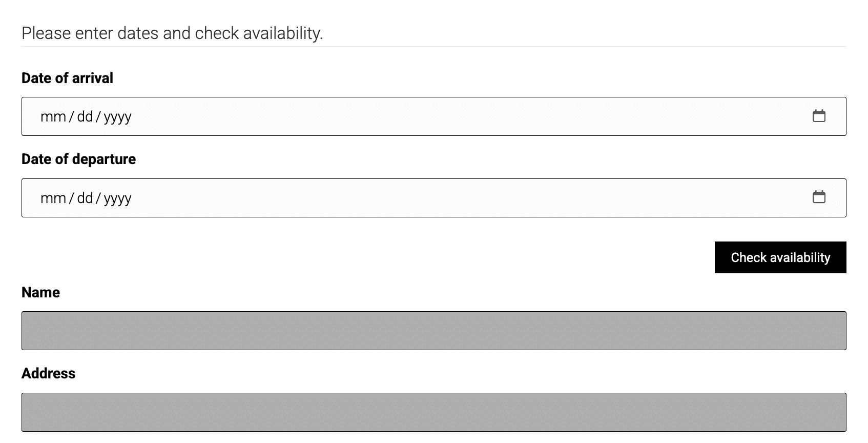Viewport: 868px width, 443px height.
Task: Click the Date of departure label
Action: point(78,159)
